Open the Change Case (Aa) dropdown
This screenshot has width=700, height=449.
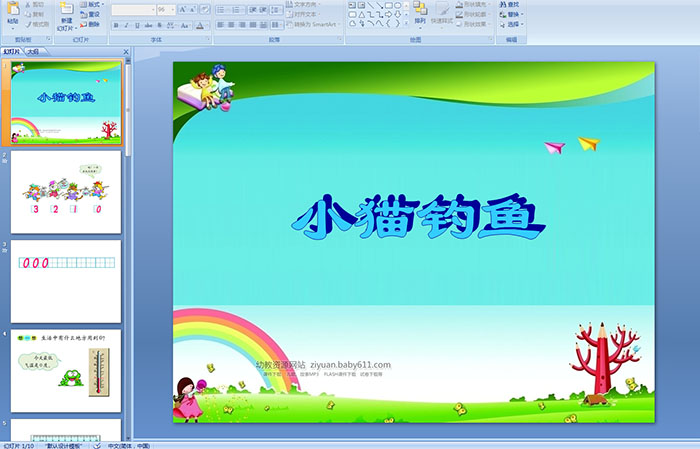tap(185, 25)
